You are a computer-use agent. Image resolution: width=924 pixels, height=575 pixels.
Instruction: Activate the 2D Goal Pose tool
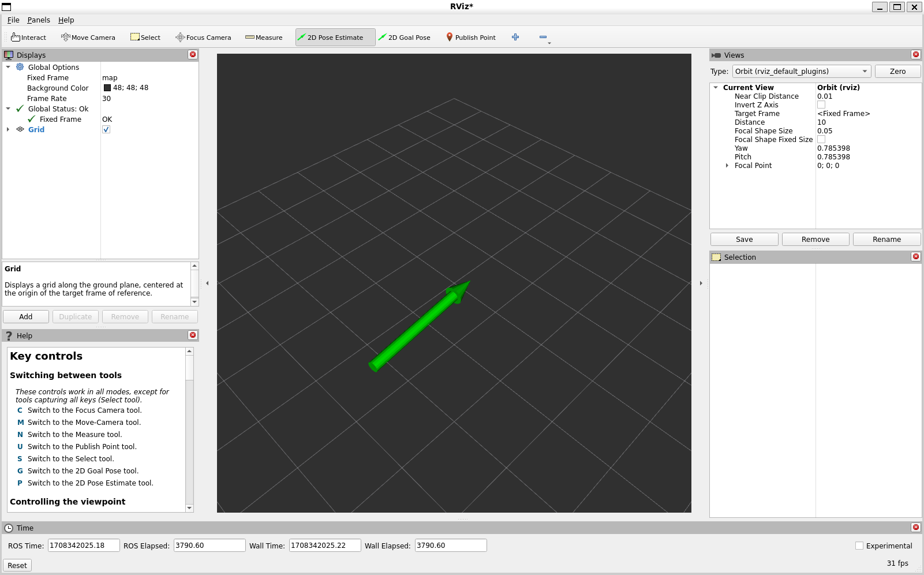pyautogui.click(x=404, y=38)
